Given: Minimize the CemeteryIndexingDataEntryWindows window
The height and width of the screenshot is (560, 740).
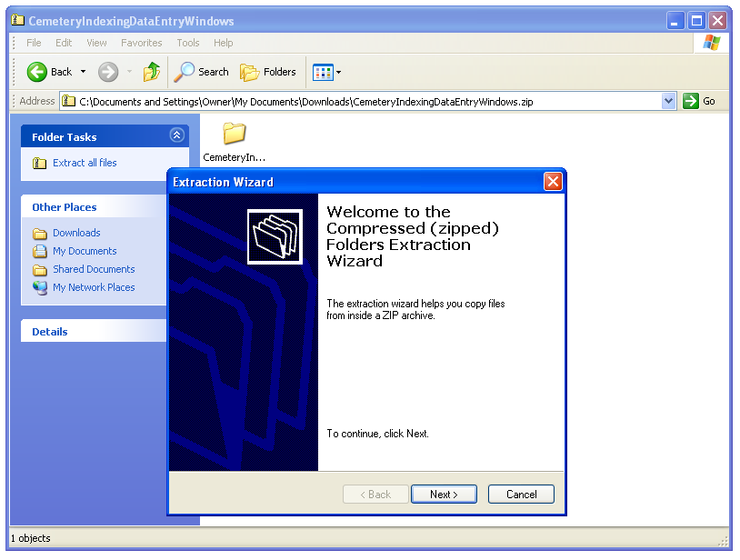Looking at the screenshot, I should (675, 20).
